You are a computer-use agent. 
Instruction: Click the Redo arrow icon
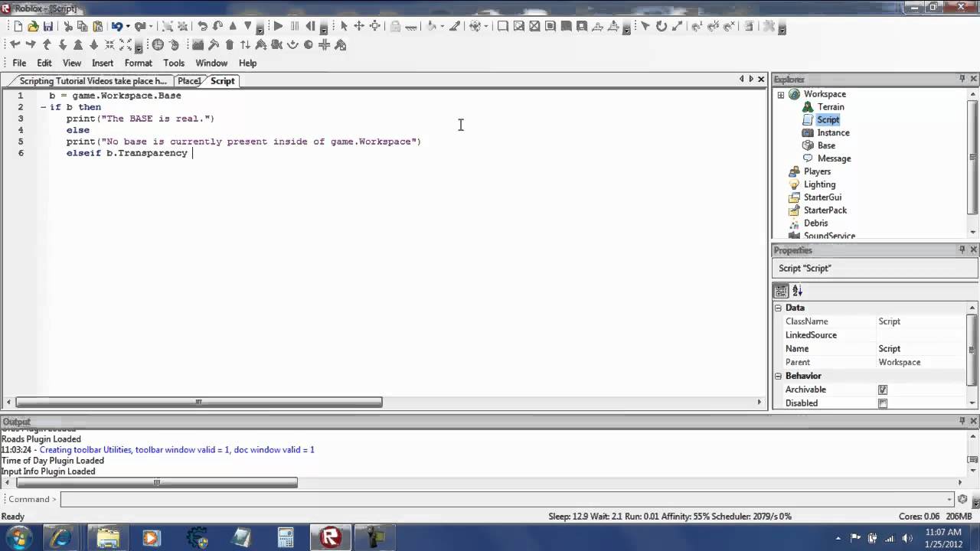pyautogui.click(x=139, y=26)
